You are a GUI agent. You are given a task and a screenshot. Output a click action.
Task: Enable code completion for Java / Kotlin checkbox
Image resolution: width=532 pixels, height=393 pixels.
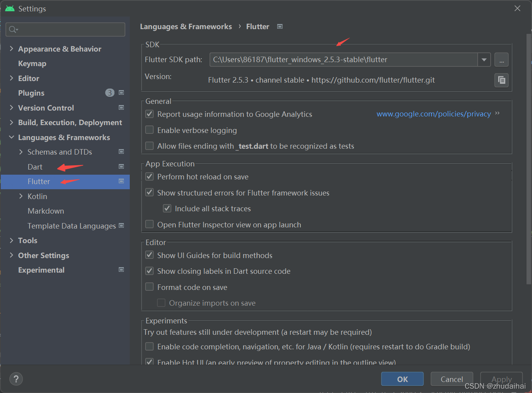(x=149, y=347)
